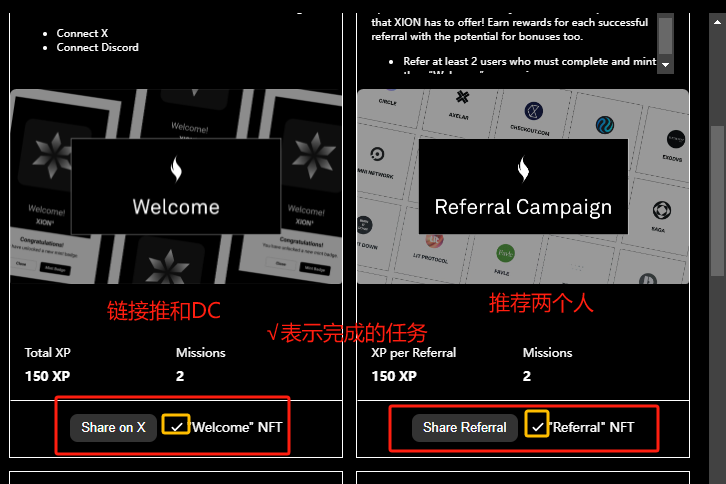Click the page scrollbar up arrow
Image resolution: width=726 pixels, height=484 pixels.
coord(717,22)
